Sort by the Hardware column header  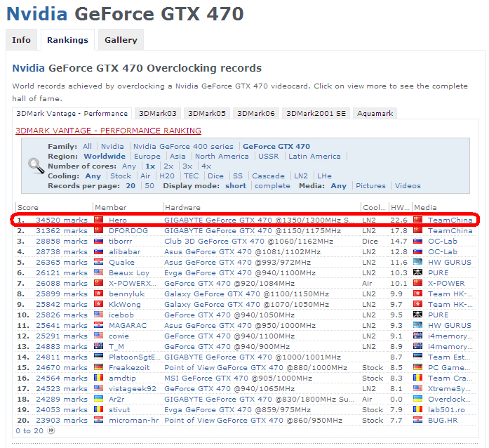pyautogui.click(x=182, y=207)
